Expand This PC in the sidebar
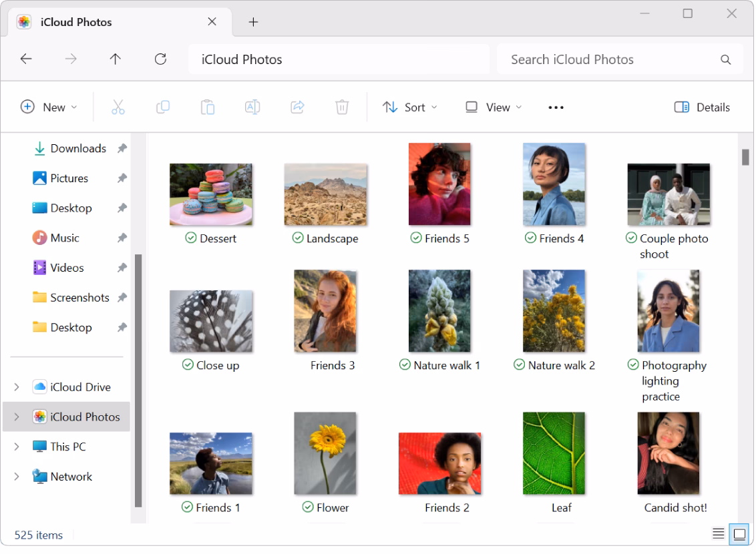 [x=17, y=446]
